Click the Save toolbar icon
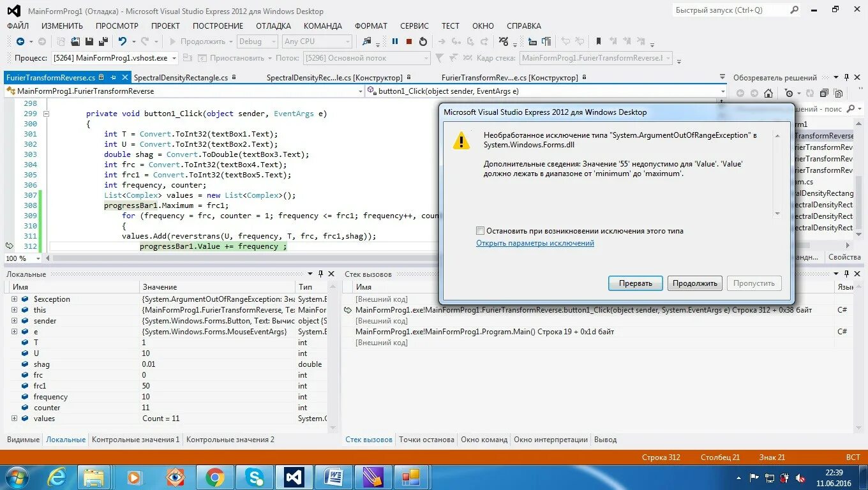Screen dimensions: 868x490 (x=89, y=41)
